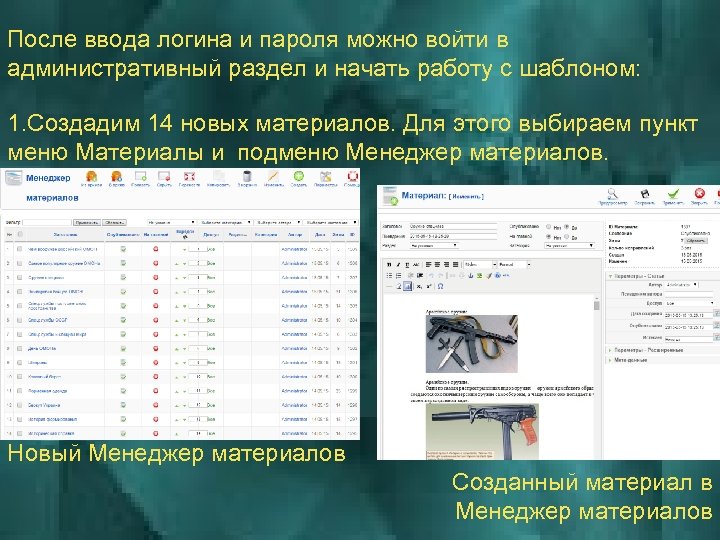Click the Preview magnifier icon in the article editor

(613, 194)
